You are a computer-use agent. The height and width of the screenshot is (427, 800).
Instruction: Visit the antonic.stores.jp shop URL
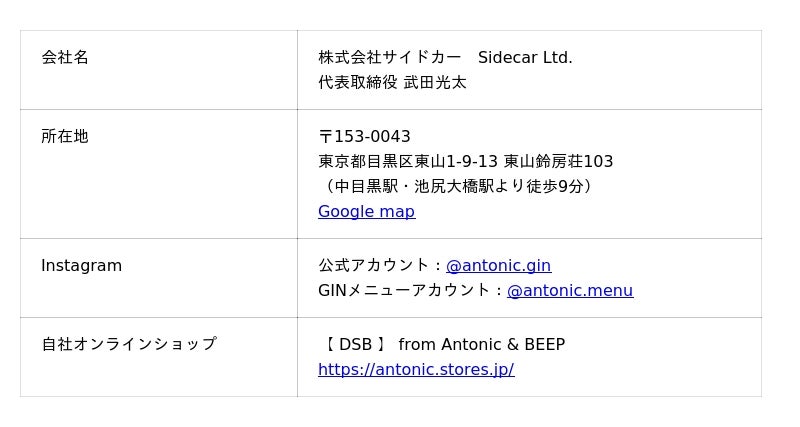point(416,369)
